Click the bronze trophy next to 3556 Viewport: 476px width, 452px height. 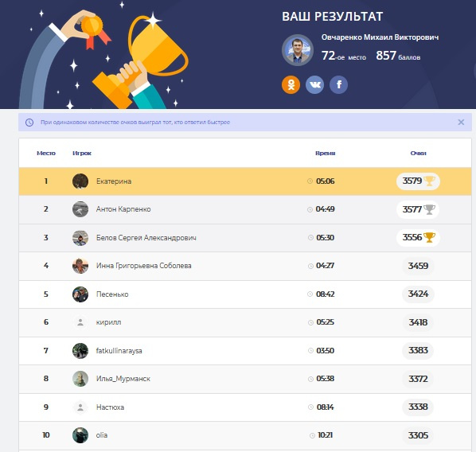coord(430,237)
